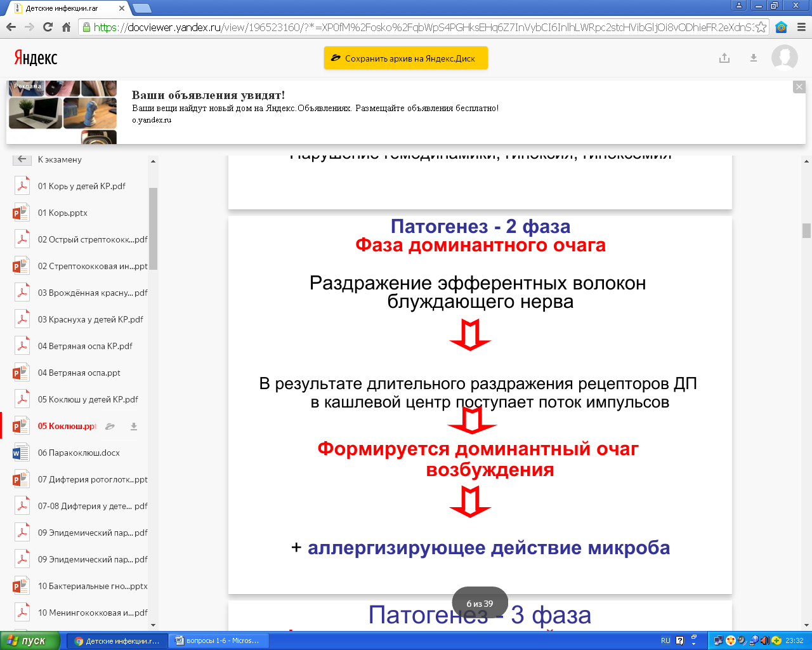Viewport: 812px width, 650px height.
Task: Click red text Фаза доминантного очага
Action: tap(480, 245)
